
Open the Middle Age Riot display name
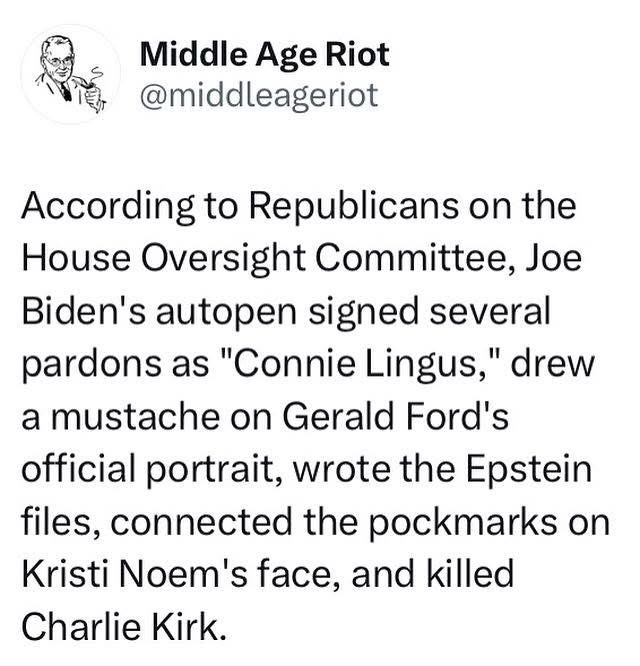(265, 54)
